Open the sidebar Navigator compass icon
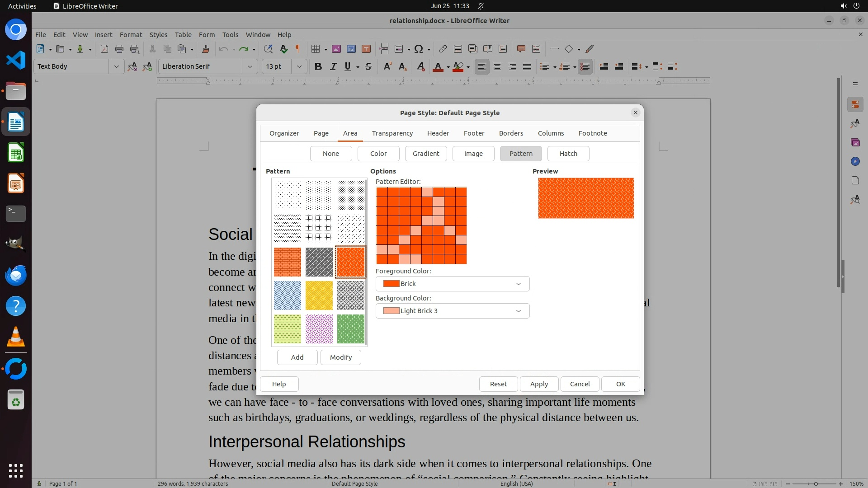868x488 pixels. pyautogui.click(x=855, y=161)
